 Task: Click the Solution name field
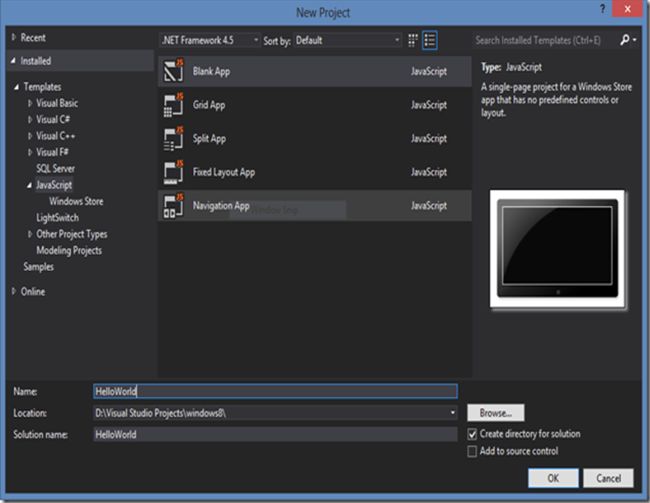pos(275,434)
